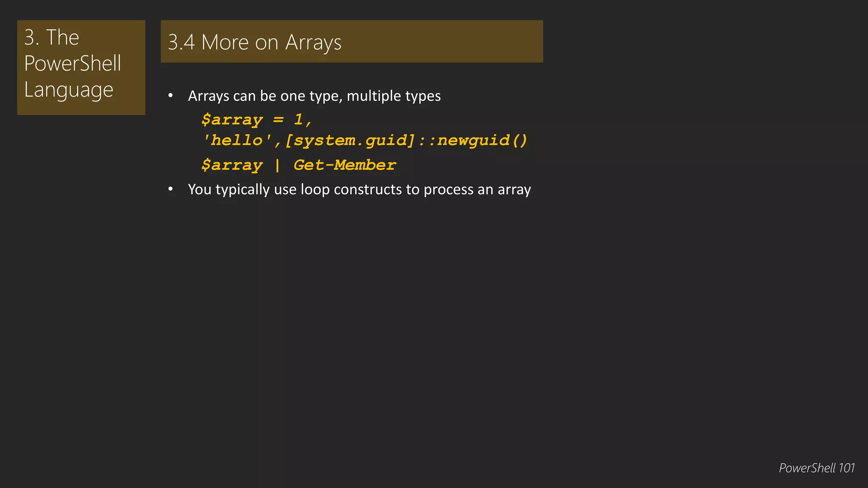Click the 'hello' string in the code
The width and height of the screenshot is (868, 488).
237,140
